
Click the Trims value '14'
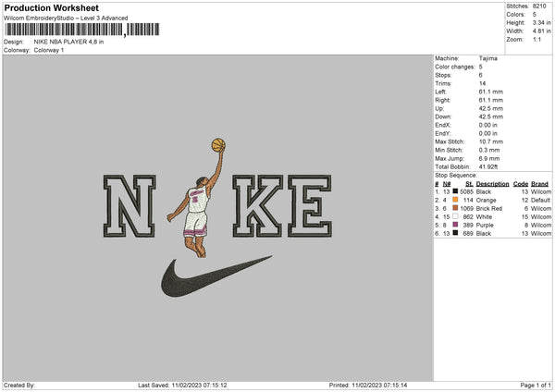coord(482,83)
